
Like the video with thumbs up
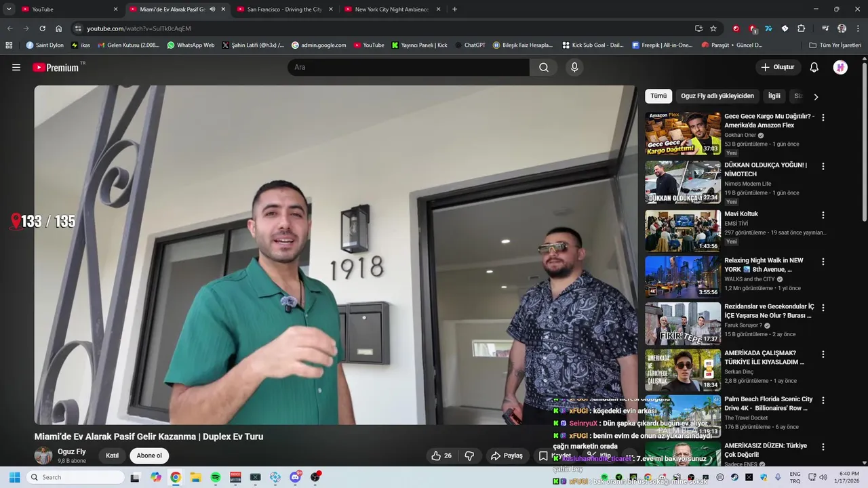coord(441,455)
